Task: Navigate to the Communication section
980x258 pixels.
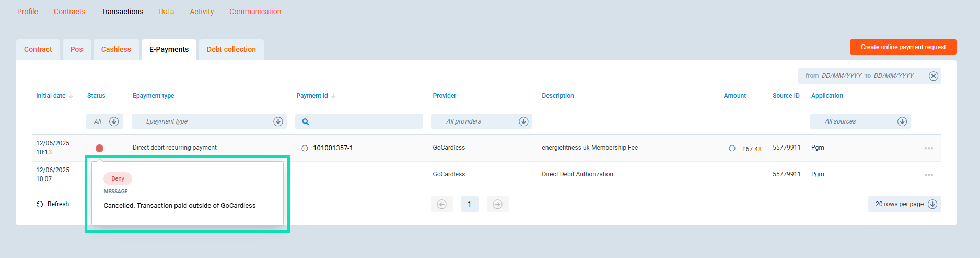Action: click(255, 12)
